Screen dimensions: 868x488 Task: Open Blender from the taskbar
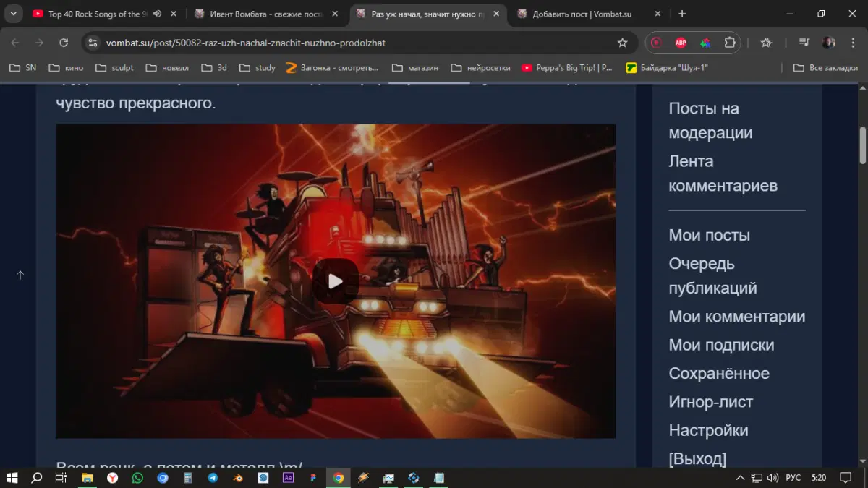(238, 478)
